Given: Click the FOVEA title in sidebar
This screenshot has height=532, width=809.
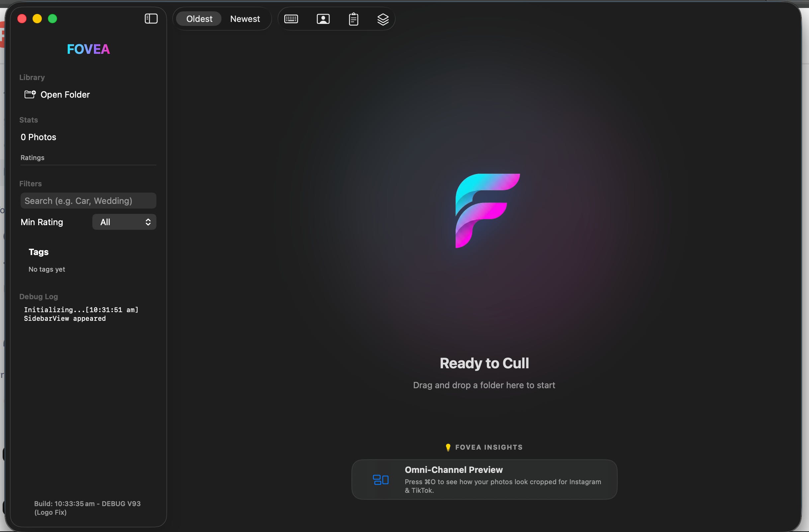Looking at the screenshot, I should [x=88, y=49].
